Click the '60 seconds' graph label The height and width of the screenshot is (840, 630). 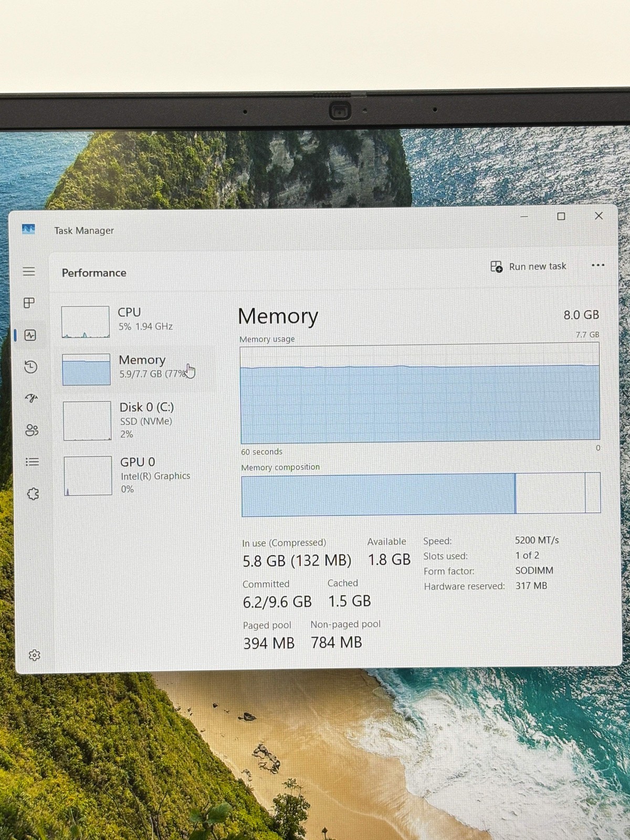point(261,451)
